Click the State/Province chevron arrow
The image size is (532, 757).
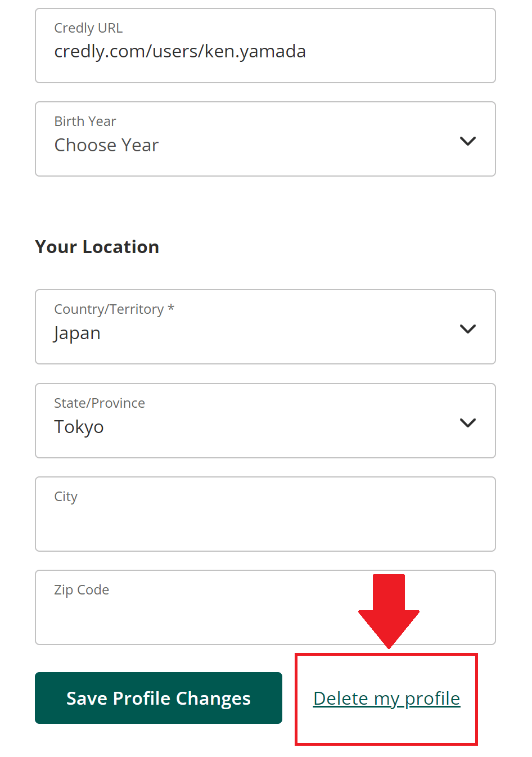468,423
